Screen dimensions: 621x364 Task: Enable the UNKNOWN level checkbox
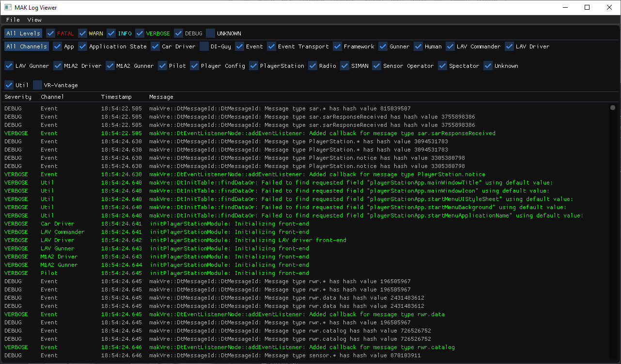[210, 33]
